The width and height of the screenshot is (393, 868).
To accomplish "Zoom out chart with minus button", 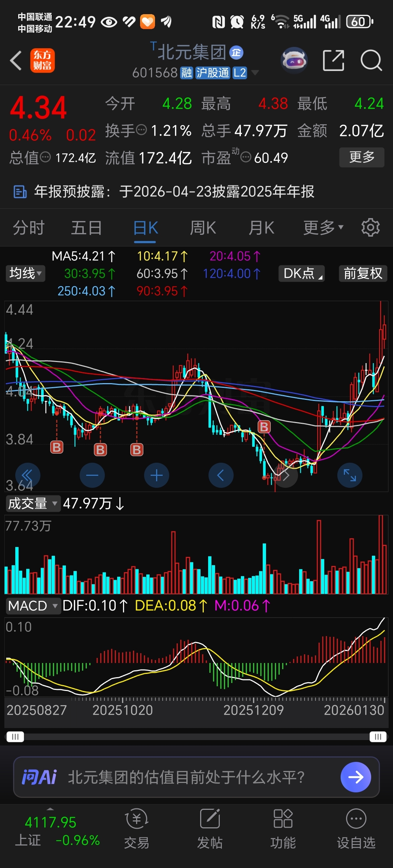I will (x=92, y=475).
